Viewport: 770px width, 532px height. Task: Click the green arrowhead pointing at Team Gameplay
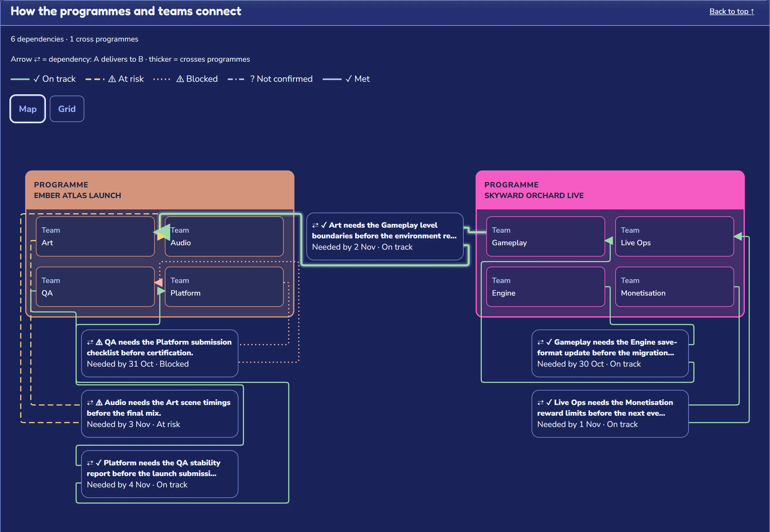coord(609,241)
